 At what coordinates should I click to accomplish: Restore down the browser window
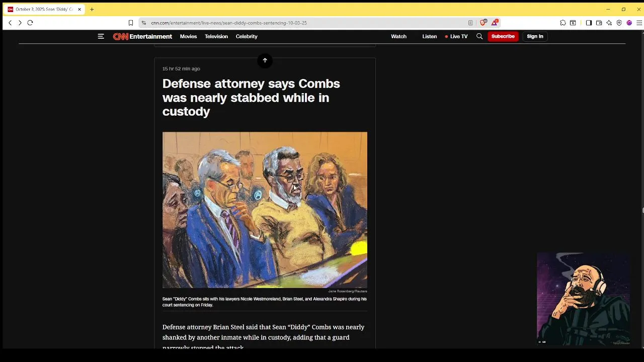tap(623, 9)
